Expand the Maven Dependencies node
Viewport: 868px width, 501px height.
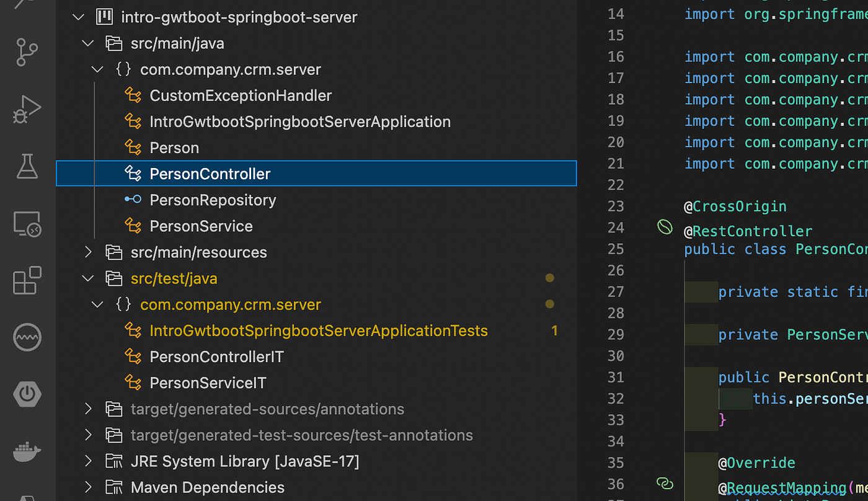pyautogui.click(x=88, y=487)
